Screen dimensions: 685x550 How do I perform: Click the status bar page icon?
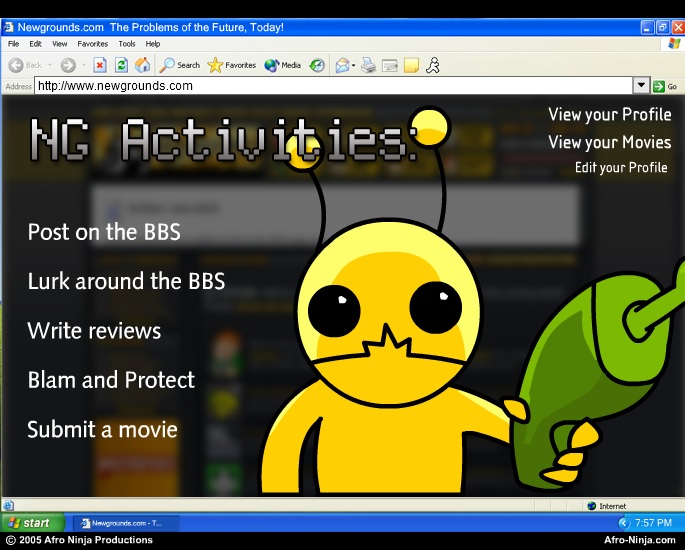tap(8, 505)
